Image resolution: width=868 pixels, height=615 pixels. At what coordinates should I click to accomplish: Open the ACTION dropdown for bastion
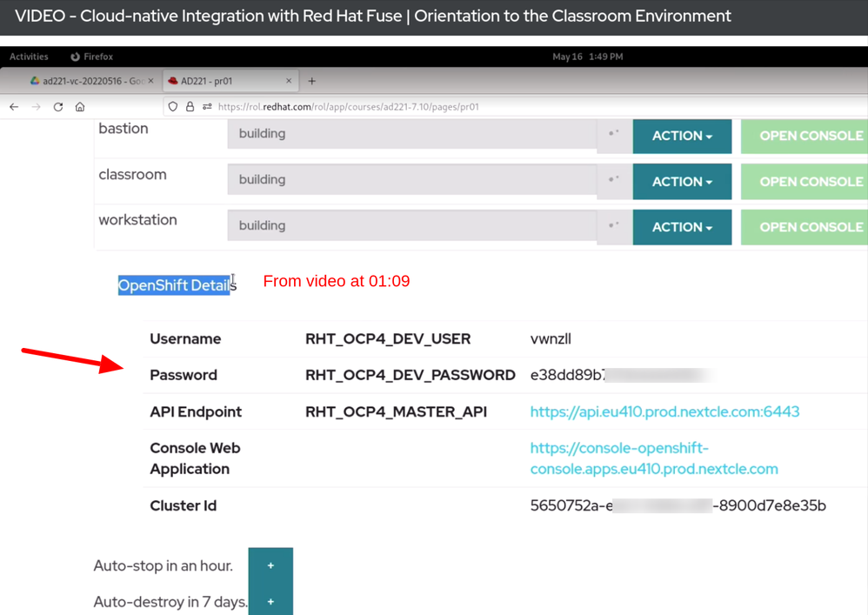(x=681, y=136)
